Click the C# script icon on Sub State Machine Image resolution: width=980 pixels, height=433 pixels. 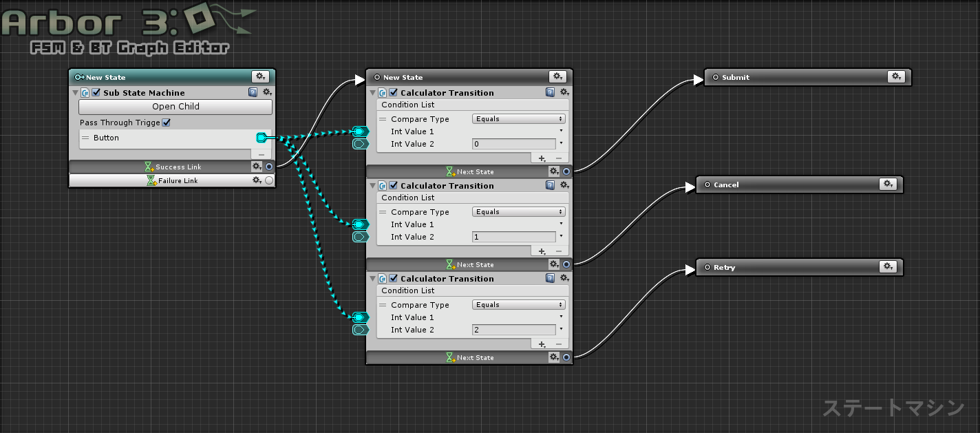pos(86,92)
